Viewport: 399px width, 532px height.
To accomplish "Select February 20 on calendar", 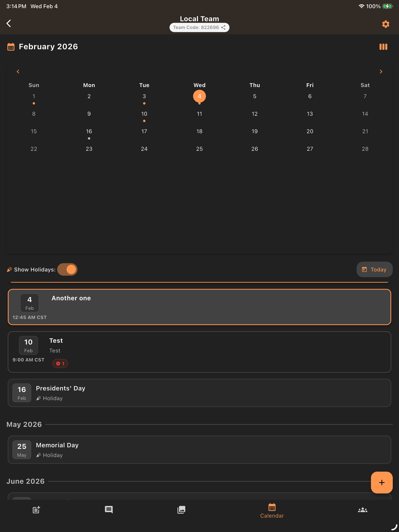I will (310, 131).
